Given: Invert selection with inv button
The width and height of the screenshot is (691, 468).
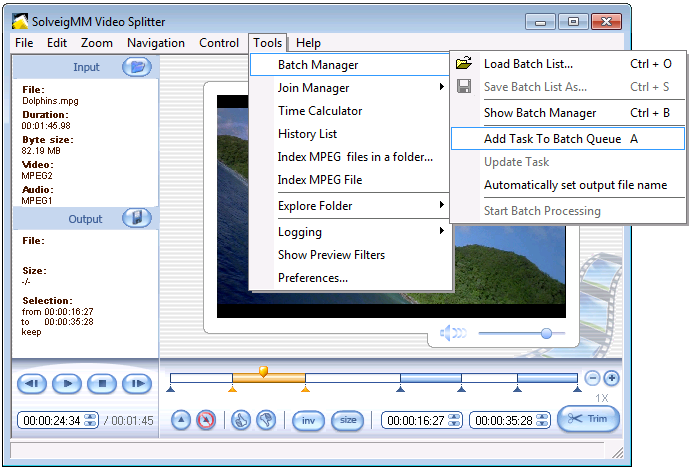Looking at the screenshot, I should point(308,420).
